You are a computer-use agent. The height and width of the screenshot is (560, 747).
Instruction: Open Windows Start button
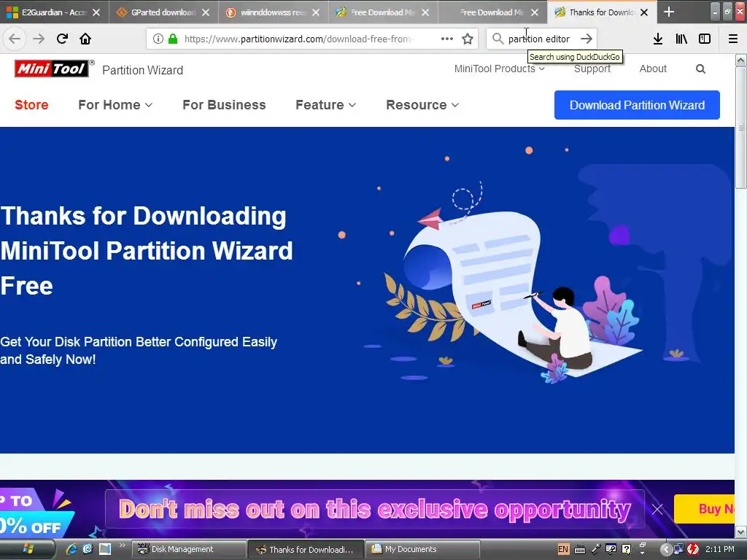(28, 549)
